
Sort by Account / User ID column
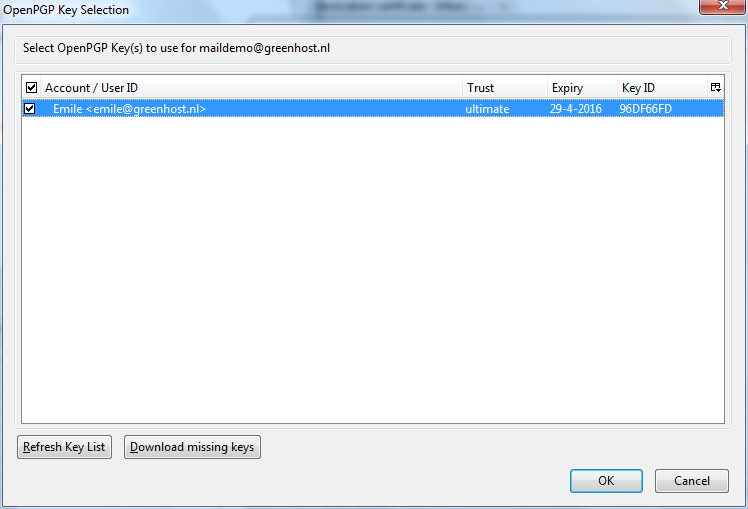coord(251,88)
